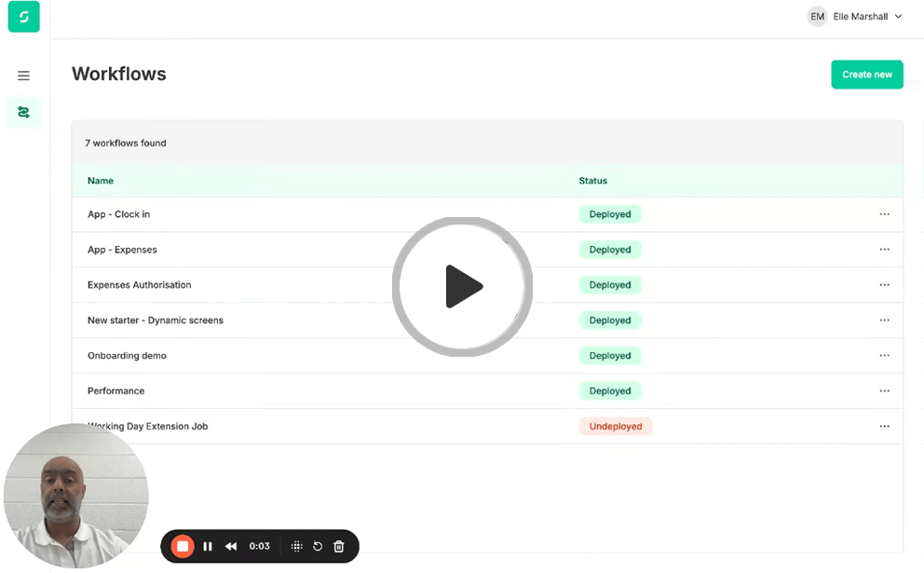Image resolution: width=924 pixels, height=573 pixels.
Task: Open the Expenses Authorisation workflow
Action: [x=139, y=285]
